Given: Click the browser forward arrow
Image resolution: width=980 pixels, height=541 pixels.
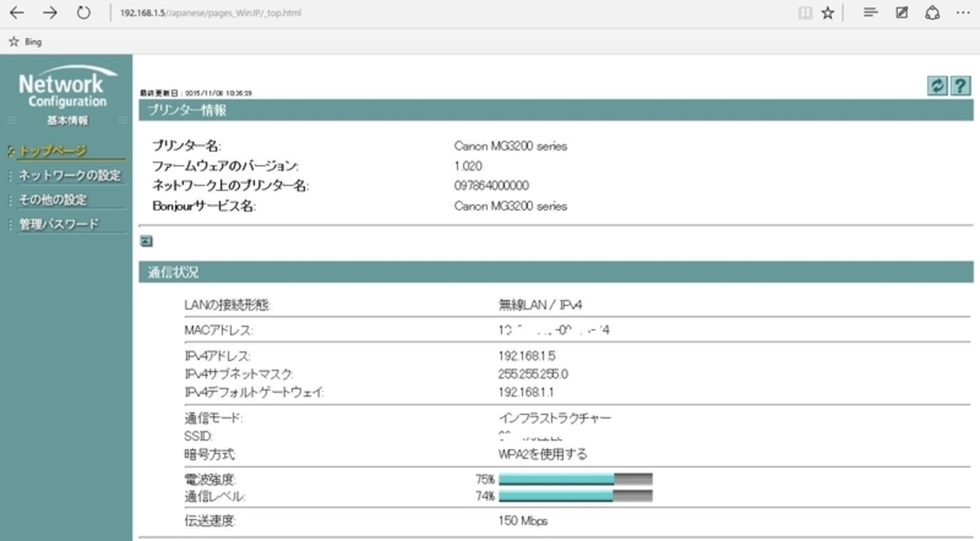Looking at the screenshot, I should point(50,13).
